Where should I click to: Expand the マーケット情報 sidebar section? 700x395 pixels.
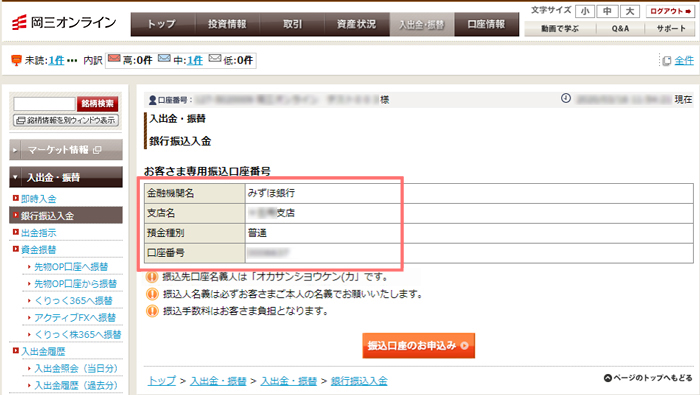66,150
